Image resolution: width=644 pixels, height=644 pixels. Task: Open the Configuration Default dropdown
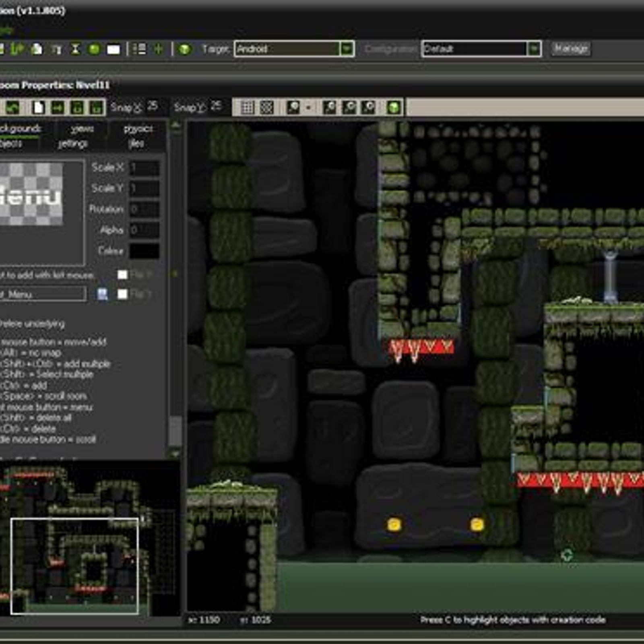click(533, 49)
